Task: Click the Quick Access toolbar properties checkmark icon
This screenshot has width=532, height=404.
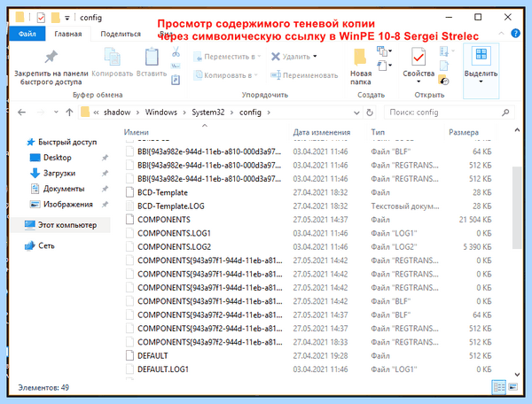Action: point(41,18)
